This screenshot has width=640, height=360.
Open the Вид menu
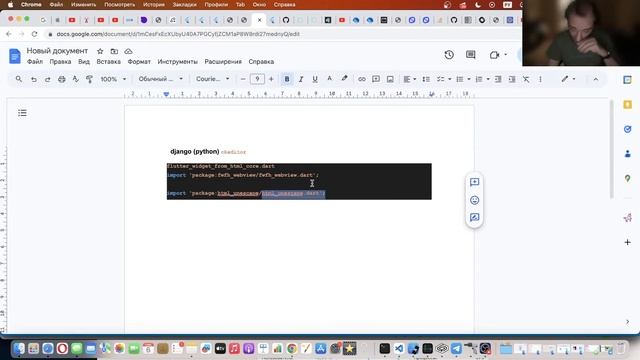coord(84,62)
